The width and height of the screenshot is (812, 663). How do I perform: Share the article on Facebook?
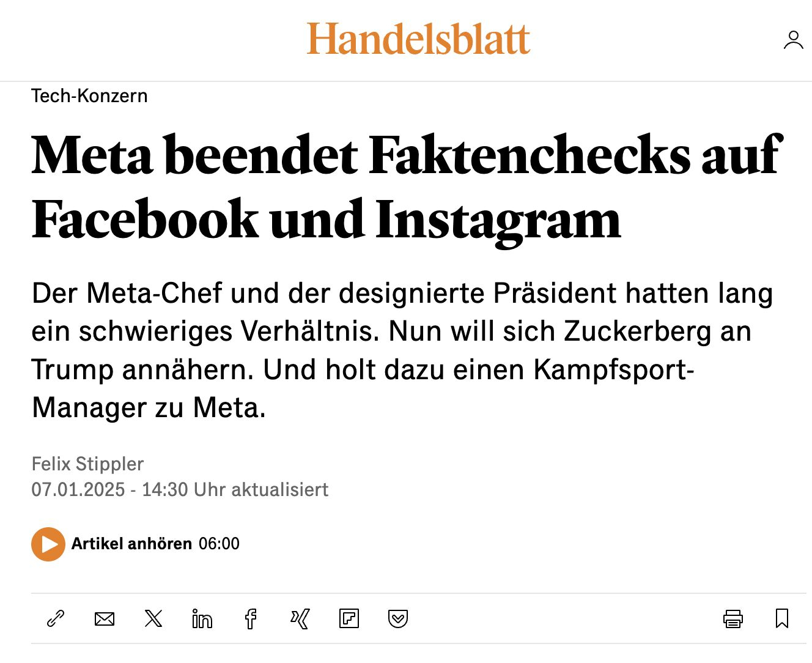(x=251, y=619)
